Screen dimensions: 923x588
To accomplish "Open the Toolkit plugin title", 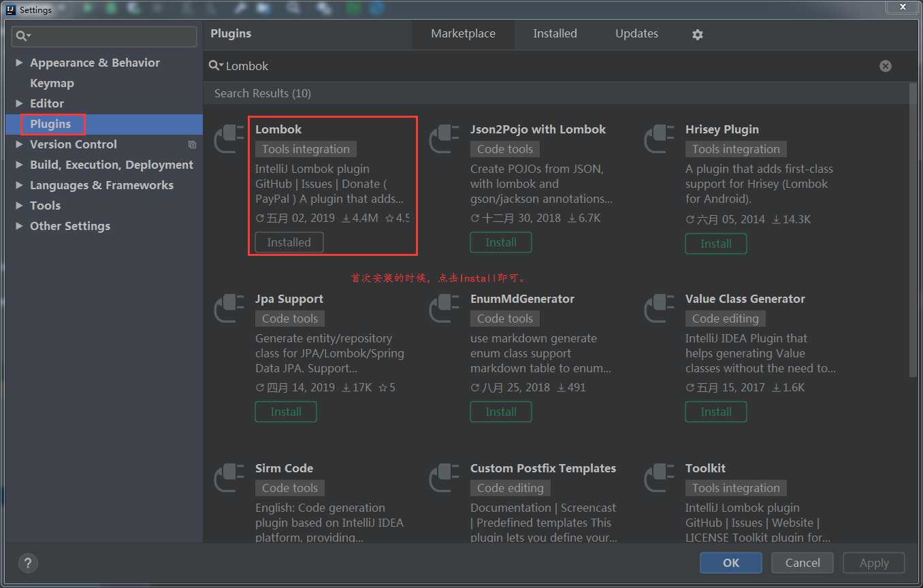I will point(705,468).
